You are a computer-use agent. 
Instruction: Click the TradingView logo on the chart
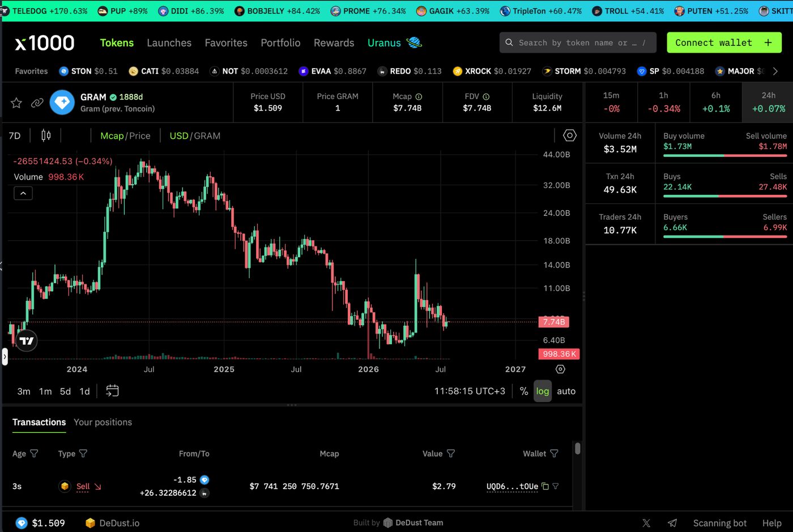[x=27, y=341]
